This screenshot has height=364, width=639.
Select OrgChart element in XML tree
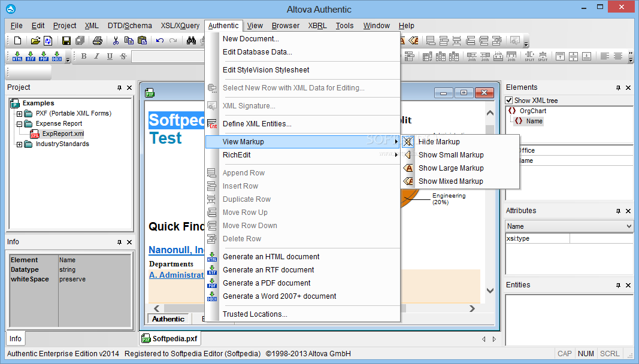532,111
